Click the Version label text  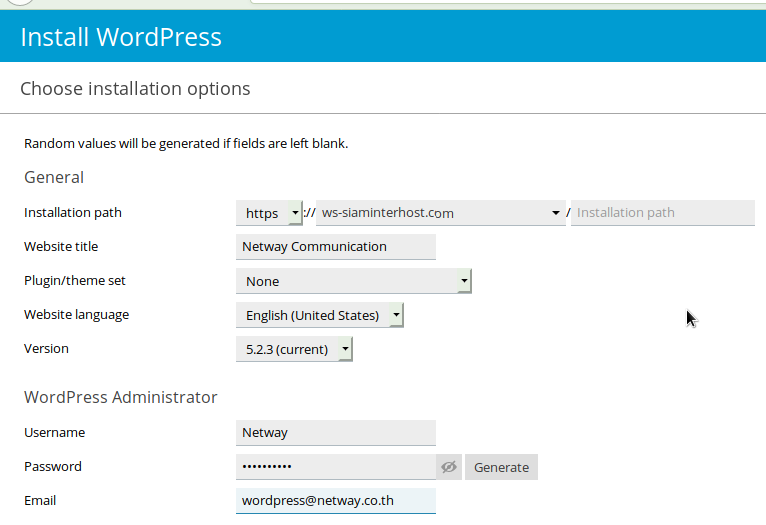(x=46, y=349)
